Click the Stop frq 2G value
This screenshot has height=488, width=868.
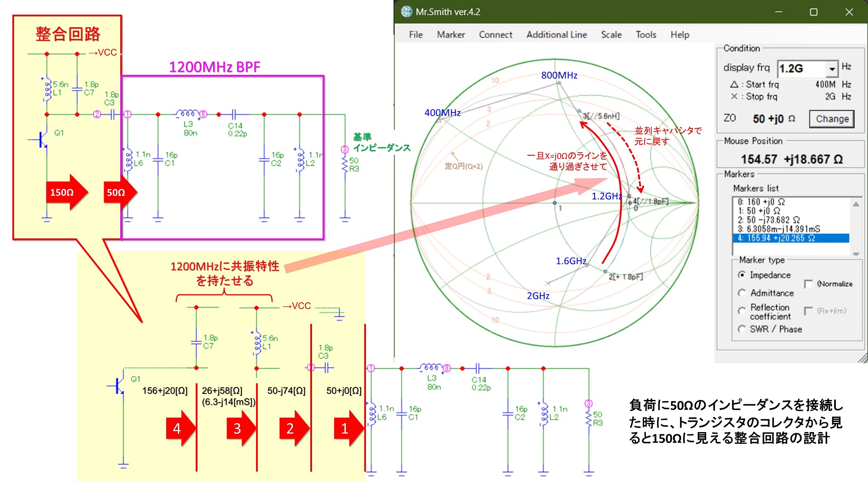[x=830, y=96]
